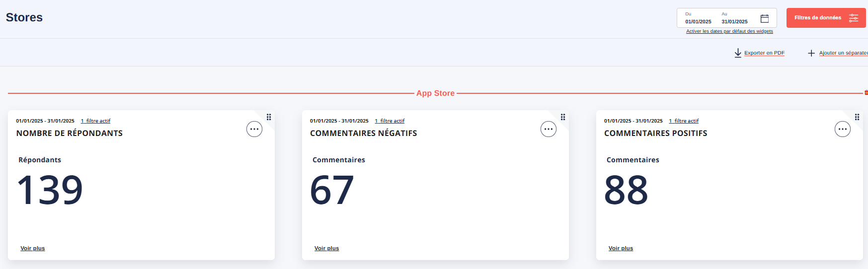This screenshot has width=868, height=269.
Task: Grab drag handle of Nombre de répondants widget
Action: [x=269, y=117]
